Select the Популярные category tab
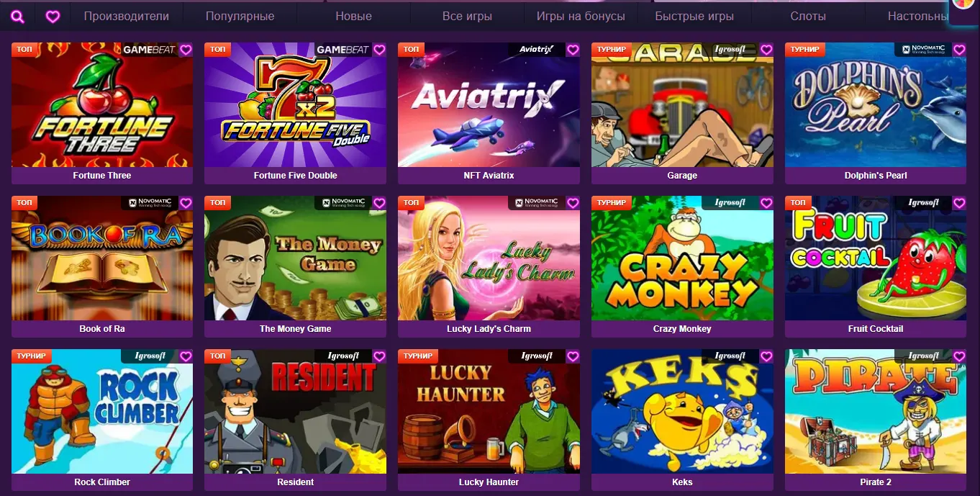Screen dimensions: 980x496 click(x=240, y=16)
